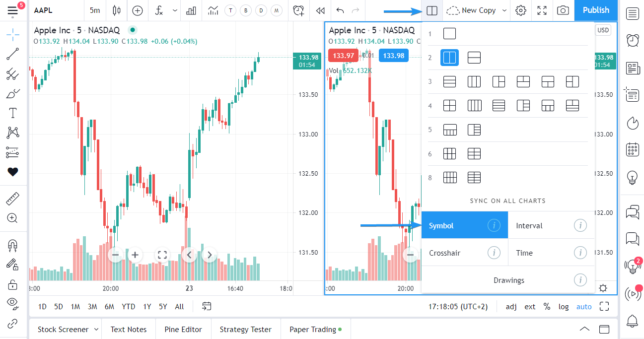Click the replay rewind icon in toolbar

click(321, 10)
